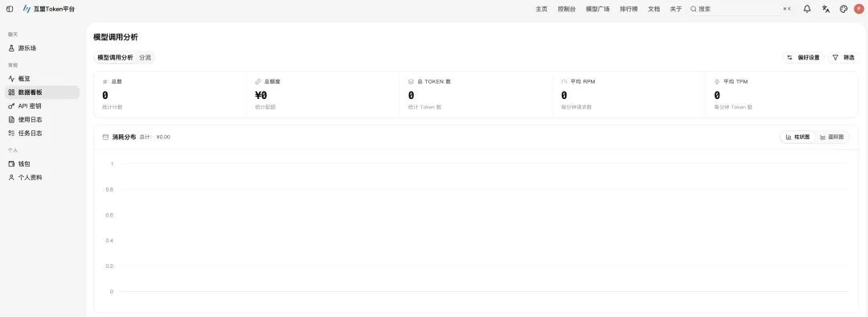Viewport: 868px width, 317px height.
Task: Click the 0.4 axis label
Action: click(109, 241)
